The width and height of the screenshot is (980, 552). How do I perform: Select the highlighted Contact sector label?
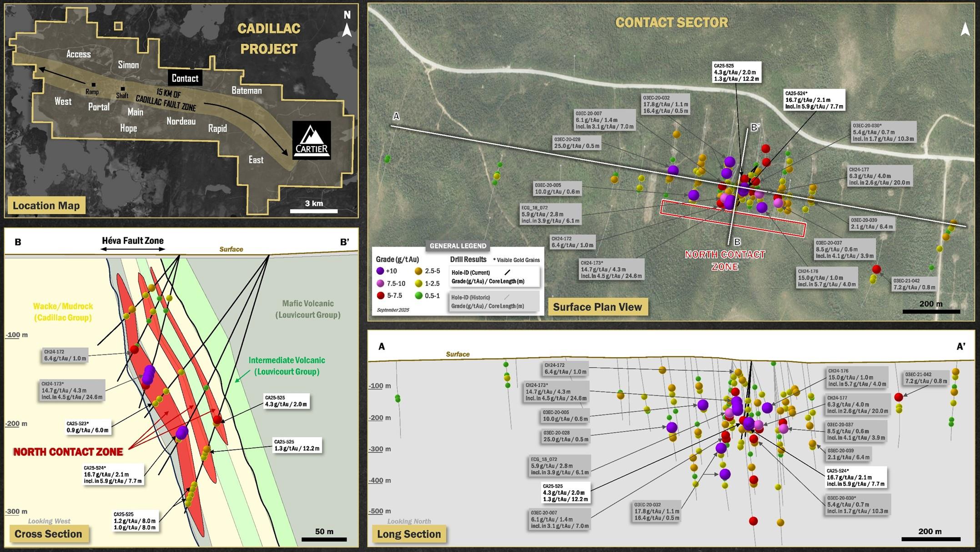coord(185,78)
